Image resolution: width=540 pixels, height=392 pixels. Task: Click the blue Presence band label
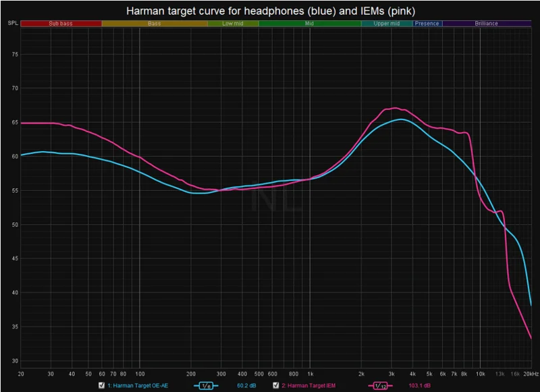[x=427, y=24]
